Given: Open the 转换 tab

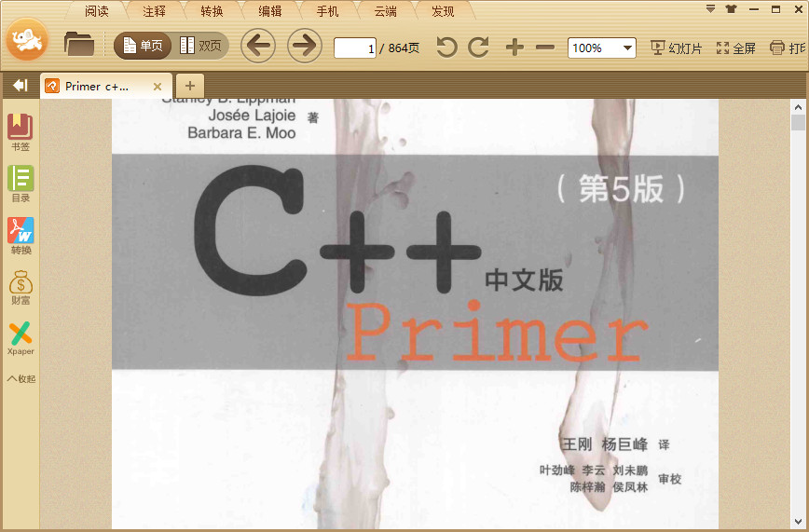Looking at the screenshot, I should click(213, 11).
